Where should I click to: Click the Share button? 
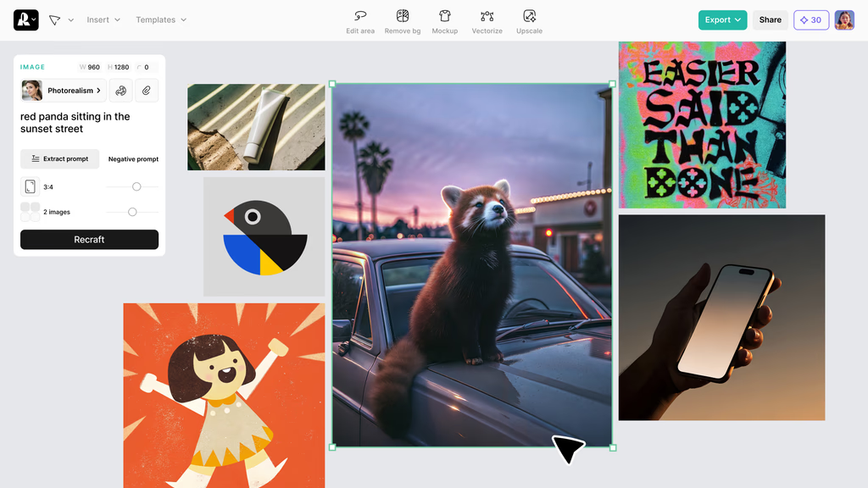[x=770, y=20]
